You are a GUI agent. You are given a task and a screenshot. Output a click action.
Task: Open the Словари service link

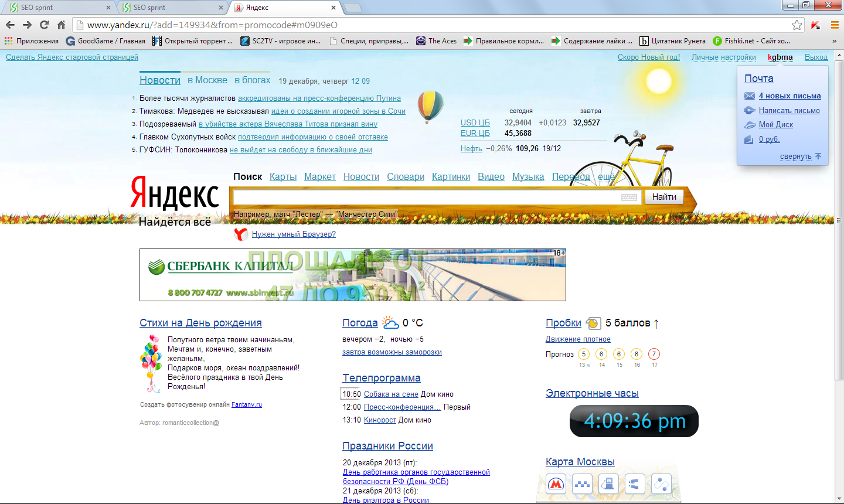406,176
